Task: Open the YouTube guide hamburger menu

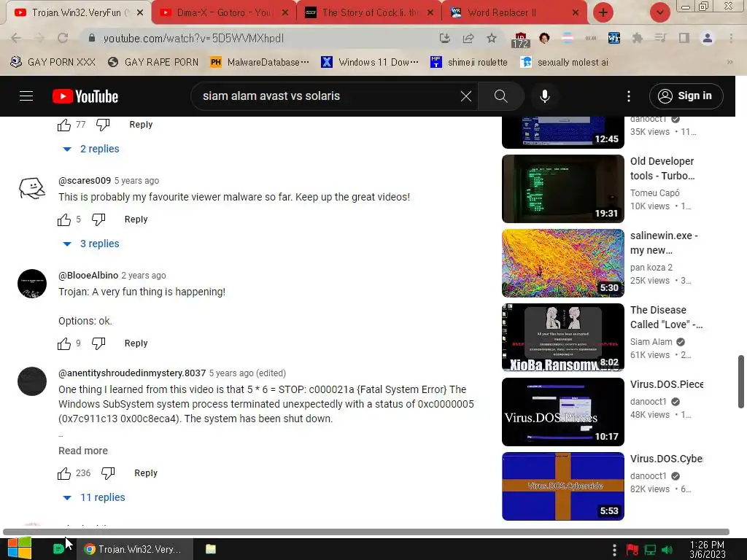Action: pos(26,96)
